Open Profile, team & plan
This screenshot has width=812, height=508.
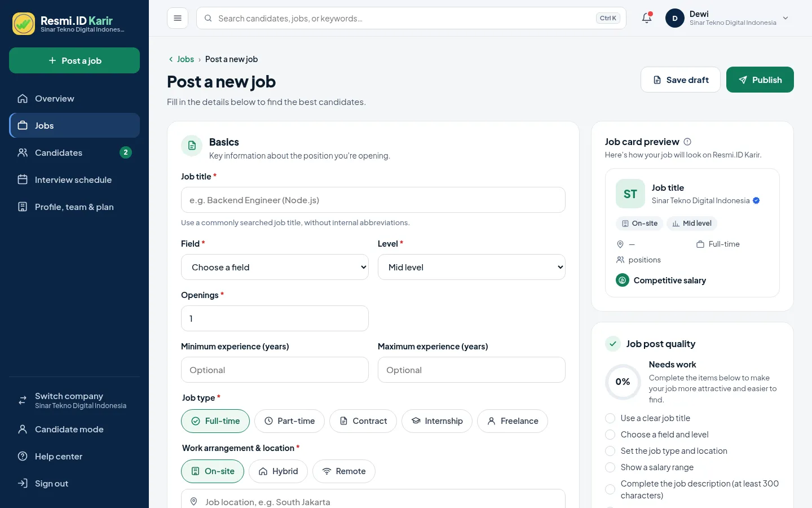74,207
